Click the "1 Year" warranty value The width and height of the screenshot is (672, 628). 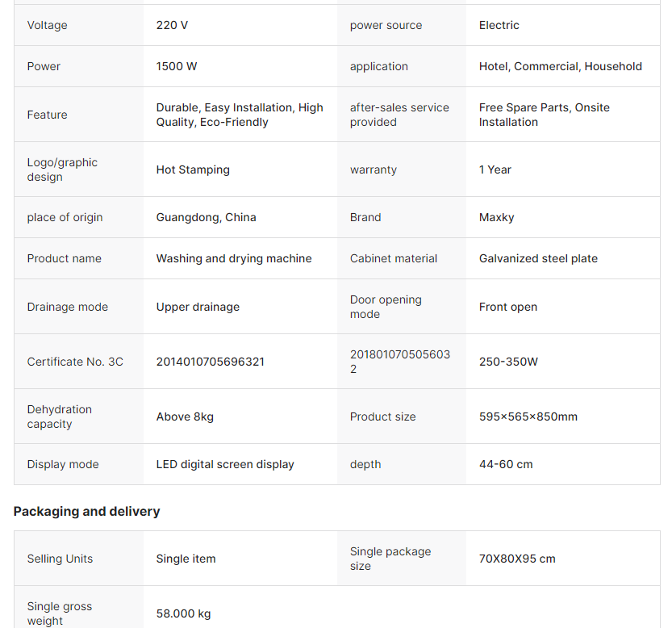(x=495, y=170)
